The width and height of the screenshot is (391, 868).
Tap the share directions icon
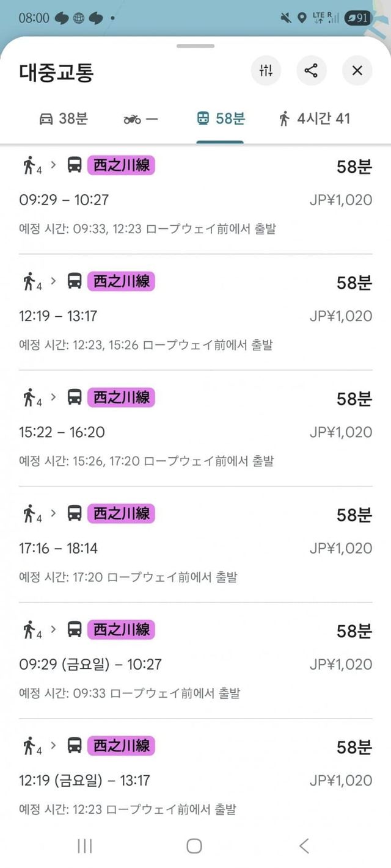pyautogui.click(x=312, y=71)
